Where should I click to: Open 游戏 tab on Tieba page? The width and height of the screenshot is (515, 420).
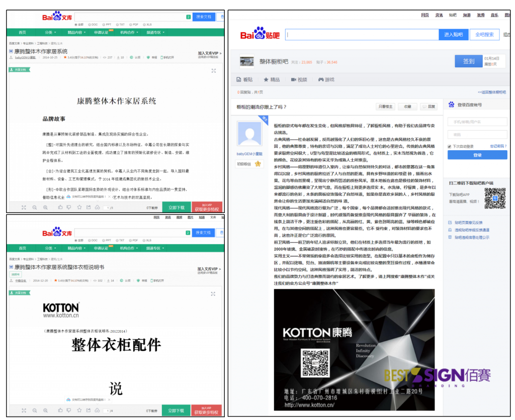click(x=326, y=79)
